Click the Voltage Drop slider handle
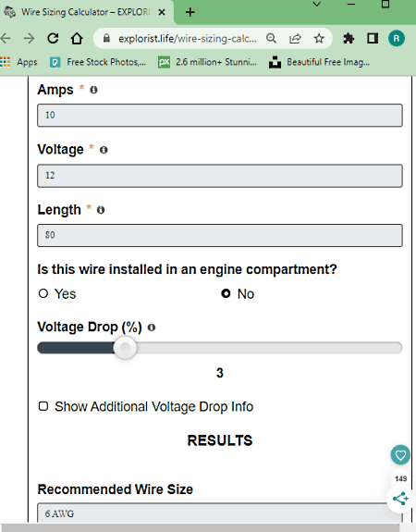 coord(125,348)
